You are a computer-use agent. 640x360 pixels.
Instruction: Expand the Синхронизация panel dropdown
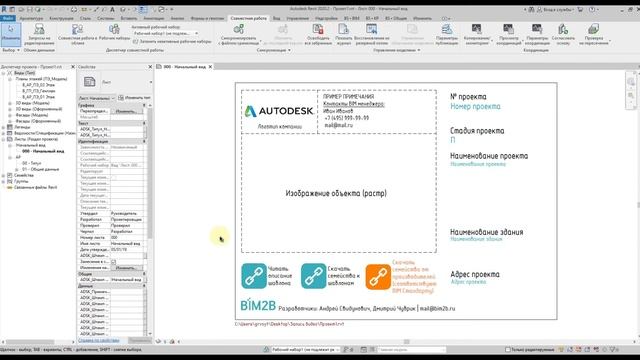point(274,50)
